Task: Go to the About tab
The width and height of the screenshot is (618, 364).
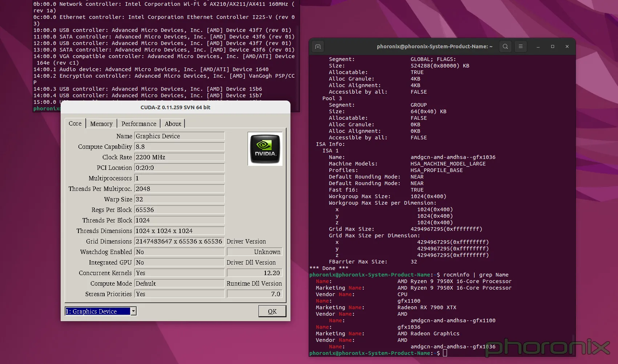Action: (x=173, y=124)
